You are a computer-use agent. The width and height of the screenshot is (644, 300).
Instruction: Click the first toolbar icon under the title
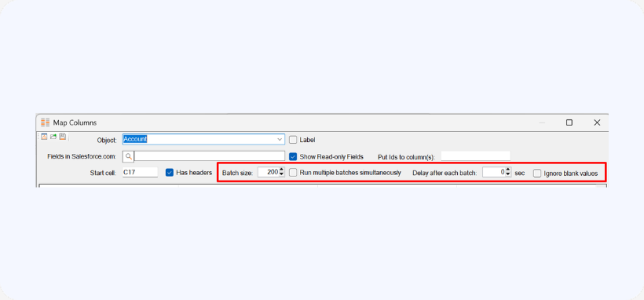44,137
